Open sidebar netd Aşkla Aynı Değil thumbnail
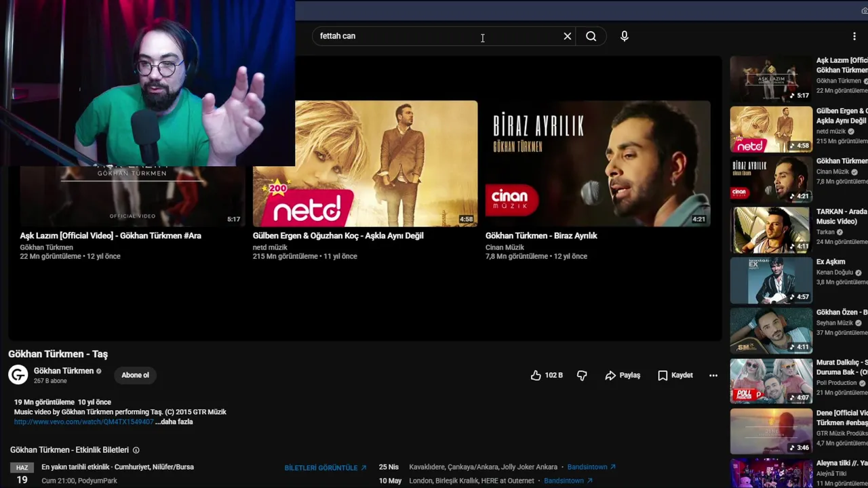The width and height of the screenshot is (868, 488). click(x=771, y=129)
